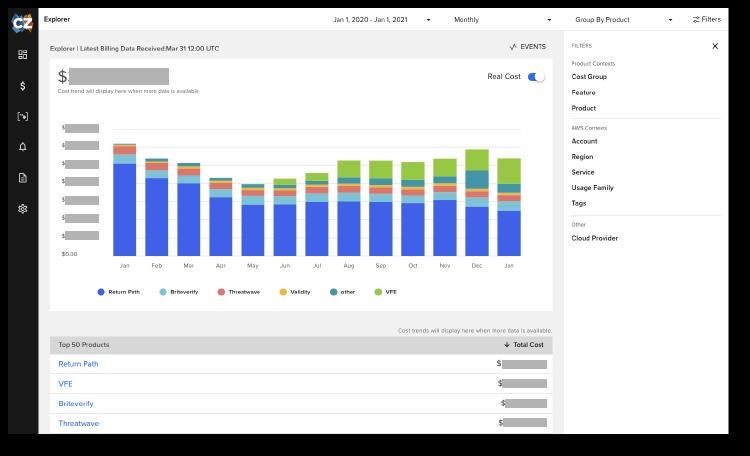The width and height of the screenshot is (750, 456).
Task: Select Cloud Provider filter
Action: (x=595, y=238)
